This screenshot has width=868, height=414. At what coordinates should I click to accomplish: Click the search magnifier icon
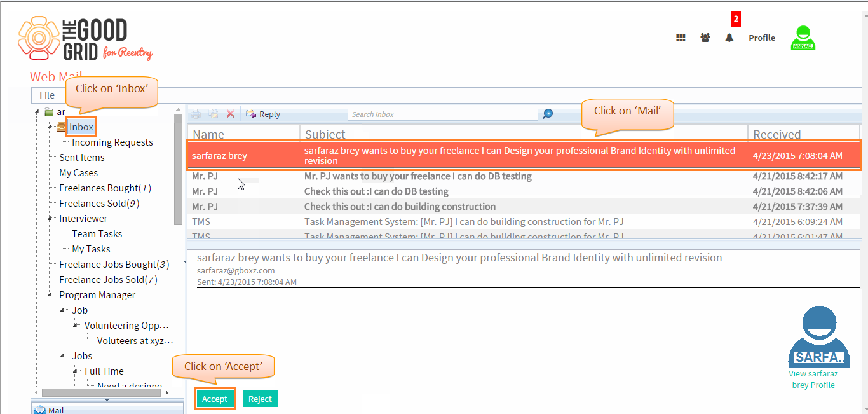548,114
